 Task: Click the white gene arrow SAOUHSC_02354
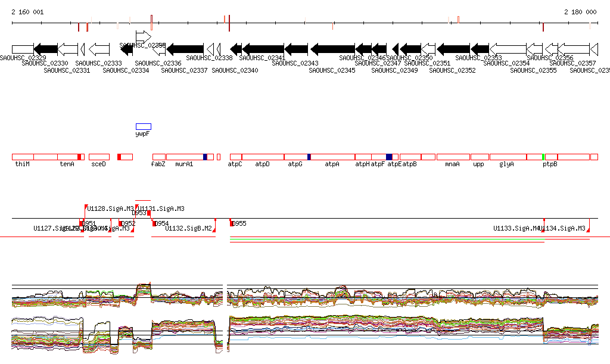(508, 49)
